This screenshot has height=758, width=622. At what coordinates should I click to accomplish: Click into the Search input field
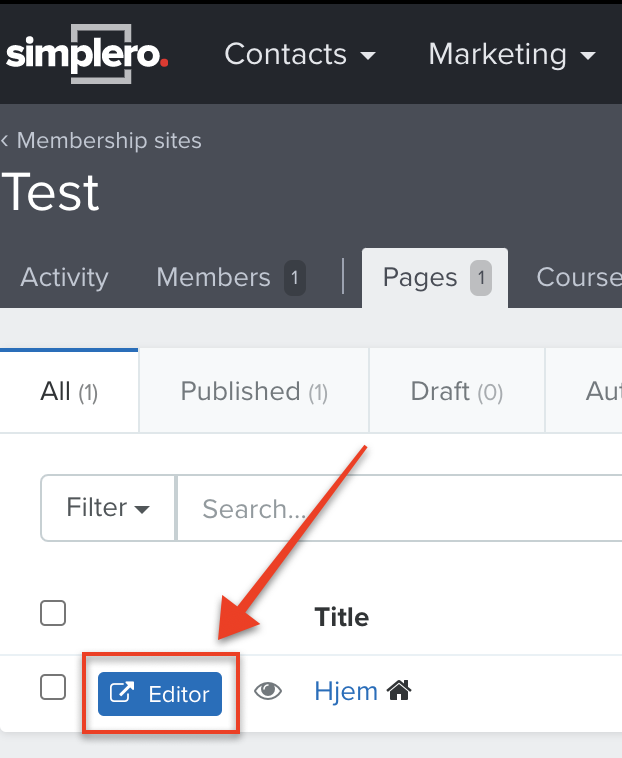click(x=400, y=508)
